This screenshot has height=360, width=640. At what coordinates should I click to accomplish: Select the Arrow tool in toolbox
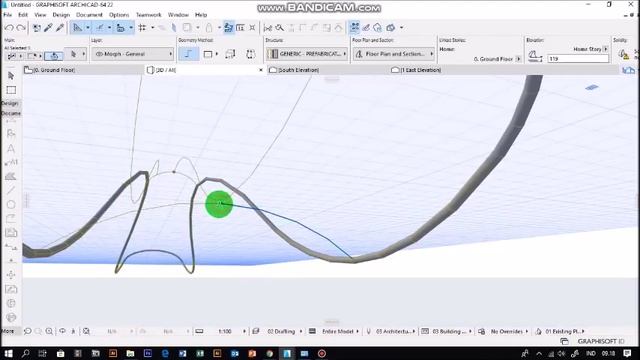click(x=11, y=76)
